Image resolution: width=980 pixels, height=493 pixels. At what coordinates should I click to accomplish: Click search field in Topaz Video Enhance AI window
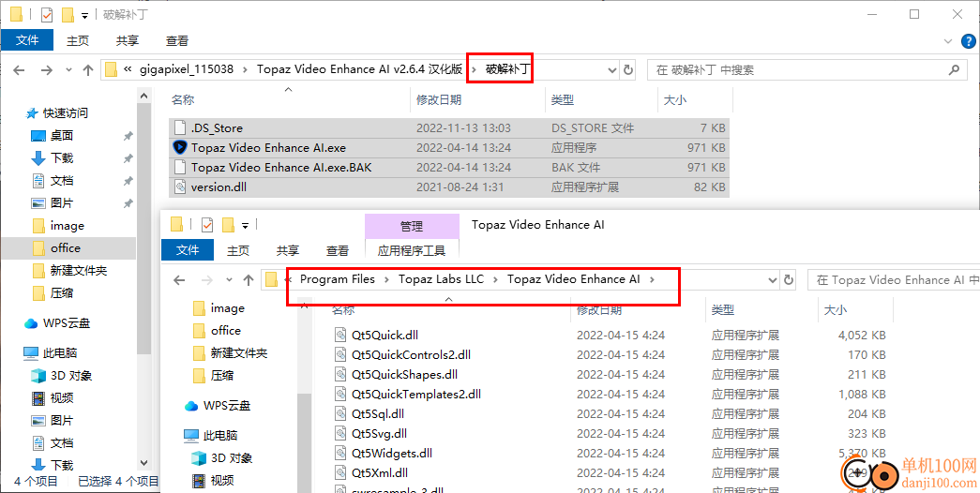(894, 280)
